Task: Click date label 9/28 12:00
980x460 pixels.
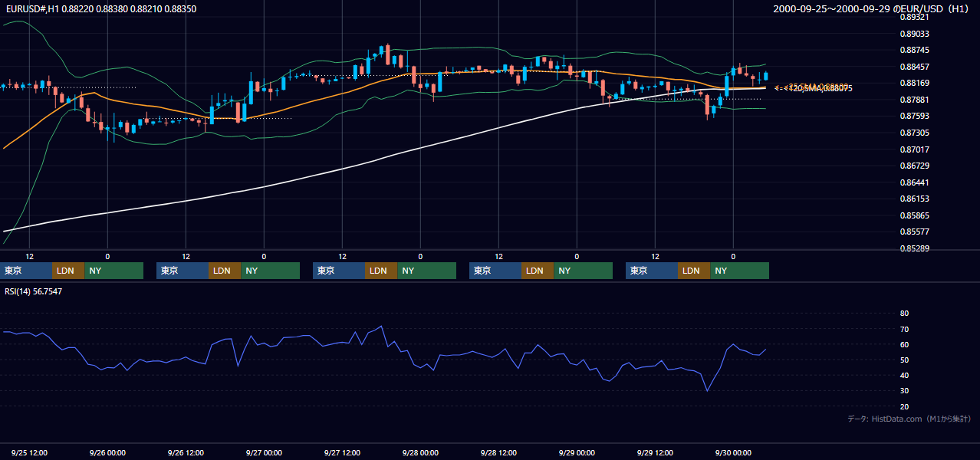Action: click(x=499, y=453)
